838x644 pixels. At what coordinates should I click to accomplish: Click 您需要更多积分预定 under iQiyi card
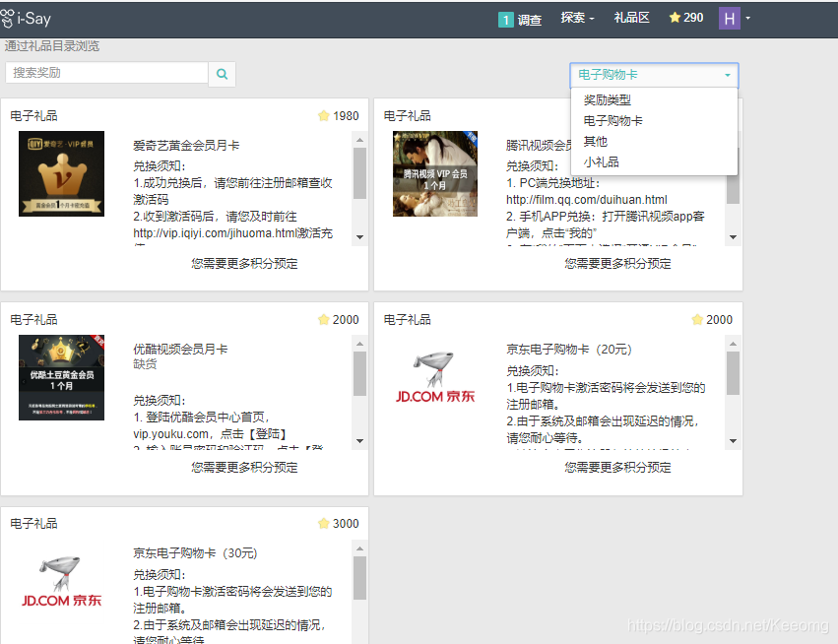click(244, 264)
